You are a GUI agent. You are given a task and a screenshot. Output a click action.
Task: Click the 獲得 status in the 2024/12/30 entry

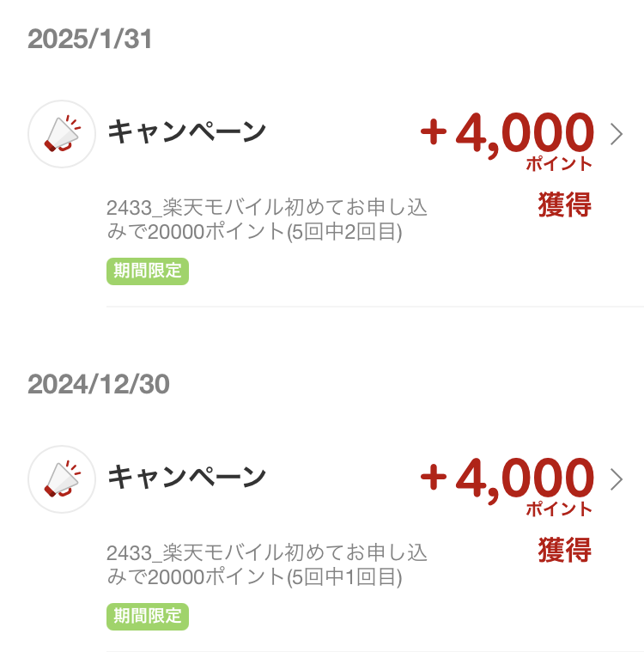click(x=565, y=550)
